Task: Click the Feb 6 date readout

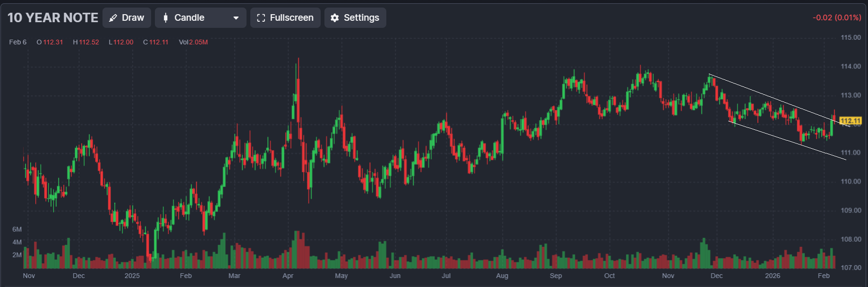Action: point(18,42)
